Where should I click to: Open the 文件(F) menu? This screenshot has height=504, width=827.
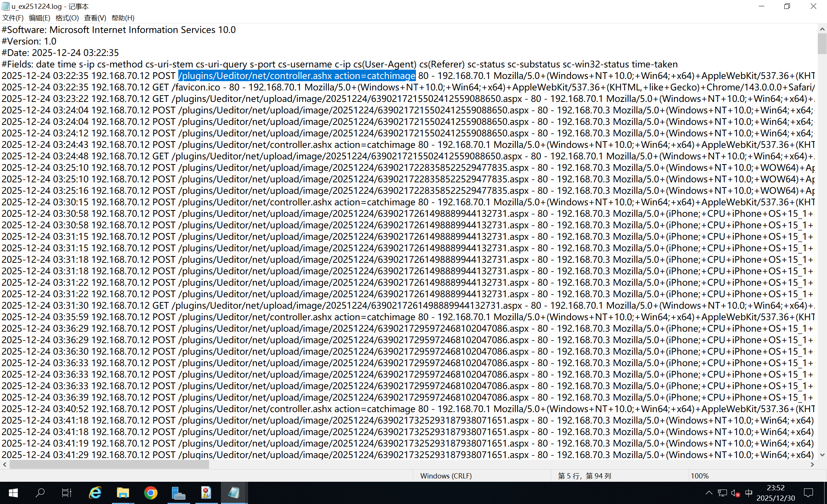(x=13, y=18)
